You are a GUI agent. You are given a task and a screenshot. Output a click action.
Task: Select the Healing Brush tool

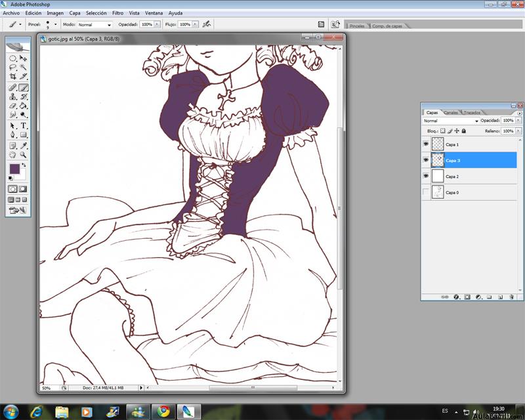tap(12, 88)
